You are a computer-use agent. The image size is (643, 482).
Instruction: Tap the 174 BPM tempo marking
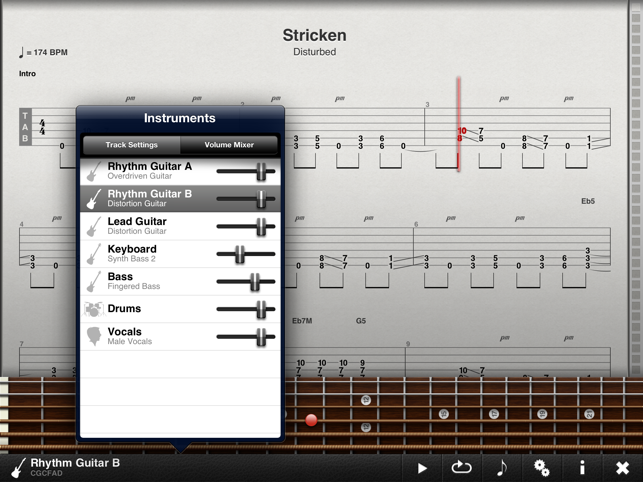click(x=43, y=53)
